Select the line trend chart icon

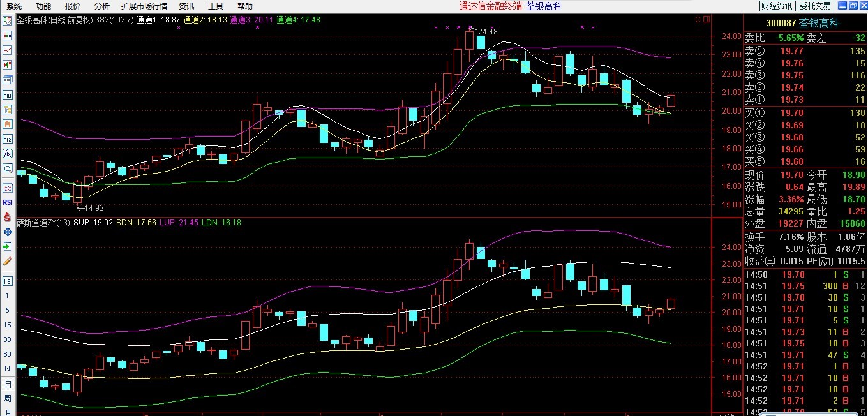click(8, 50)
